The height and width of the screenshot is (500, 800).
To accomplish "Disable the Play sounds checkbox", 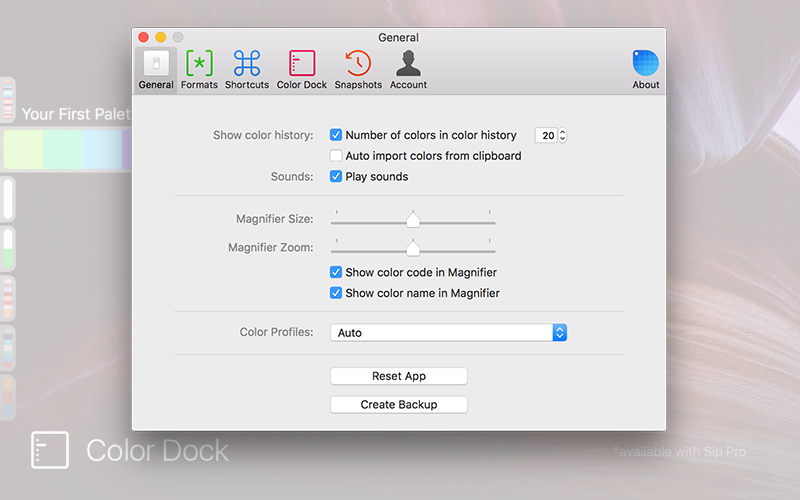I will (336, 177).
